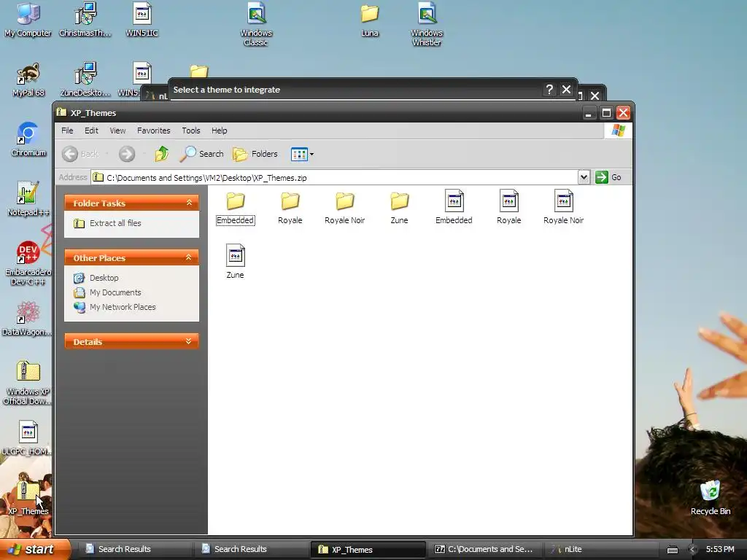The width and height of the screenshot is (747, 560).
Task: Open the File menu
Action: click(67, 131)
